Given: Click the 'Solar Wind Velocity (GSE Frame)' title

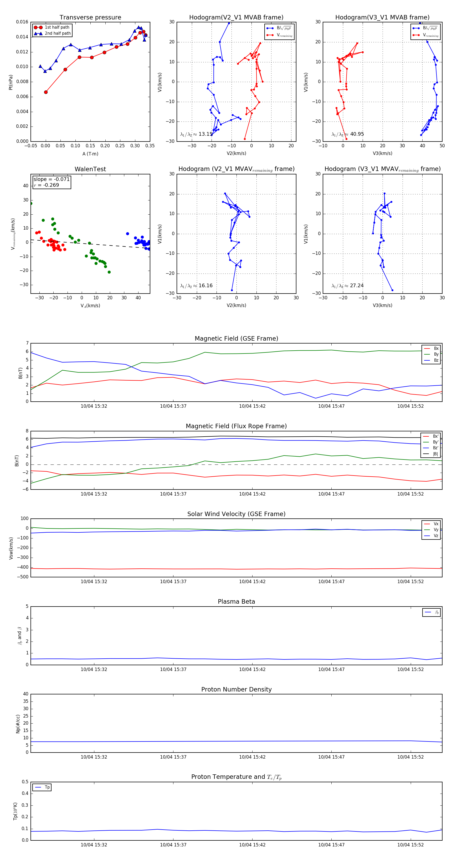Looking at the screenshot, I should (x=236, y=514).
